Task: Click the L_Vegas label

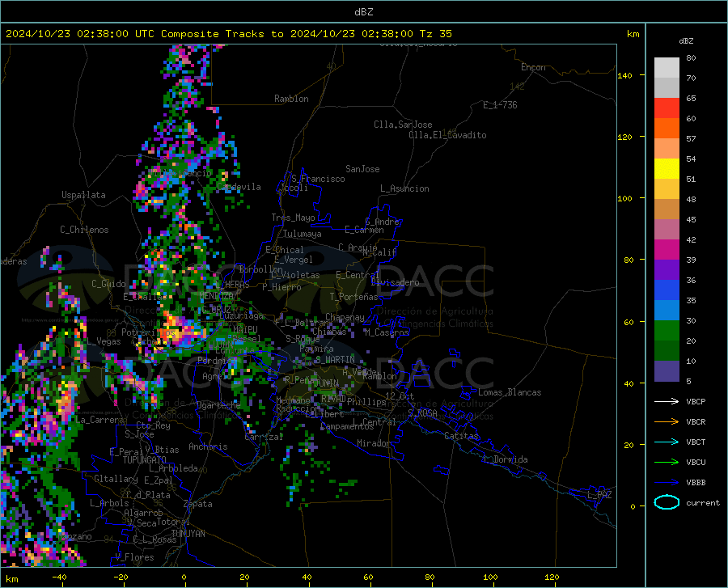Action: pos(104,341)
